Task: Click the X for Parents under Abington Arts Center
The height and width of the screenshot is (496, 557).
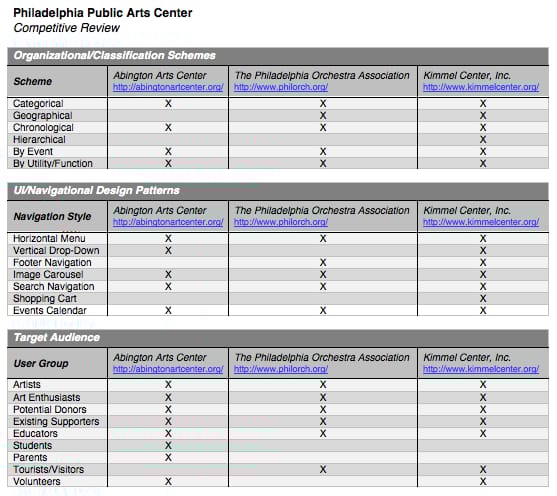Action: click(168, 458)
